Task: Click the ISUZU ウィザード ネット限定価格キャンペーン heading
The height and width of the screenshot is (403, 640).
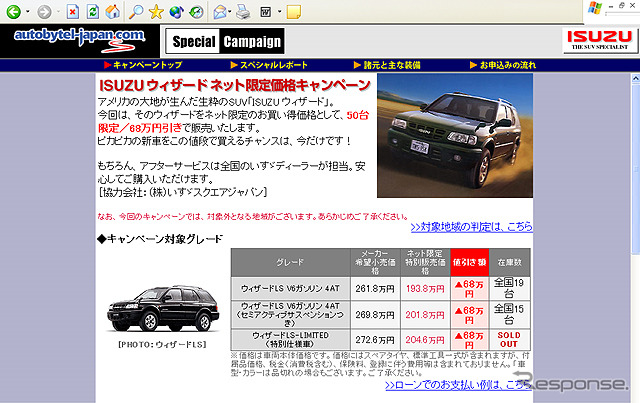Action: click(235, 85)
